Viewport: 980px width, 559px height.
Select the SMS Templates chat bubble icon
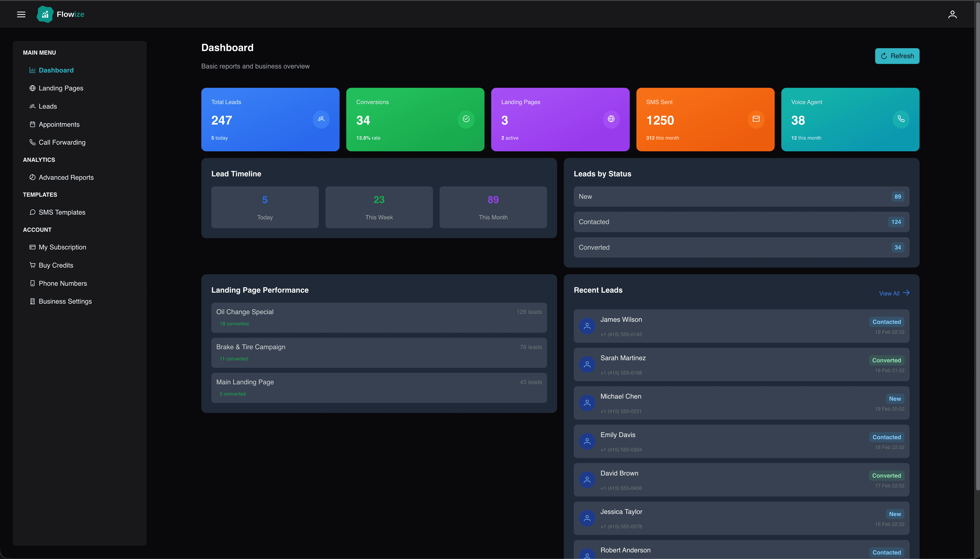click(x=32, y=212)
